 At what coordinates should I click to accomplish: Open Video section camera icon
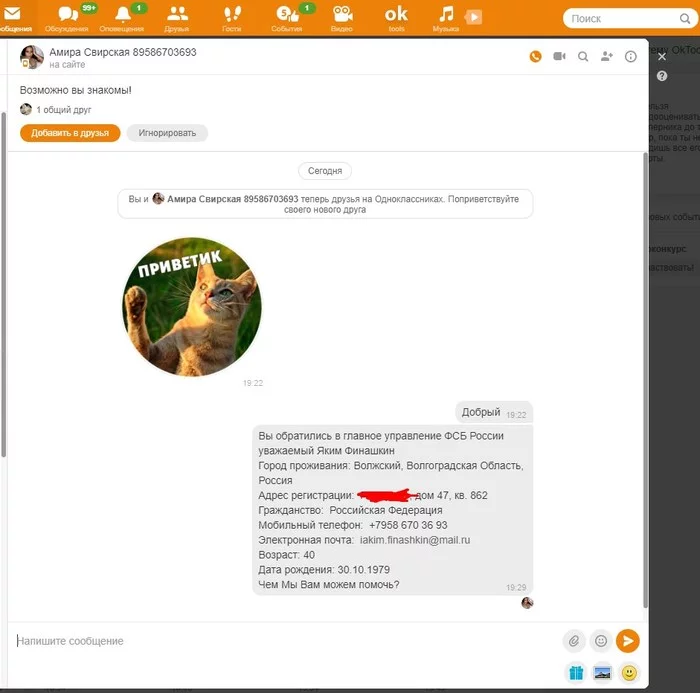pyautogui.click(x=342, y=18)
